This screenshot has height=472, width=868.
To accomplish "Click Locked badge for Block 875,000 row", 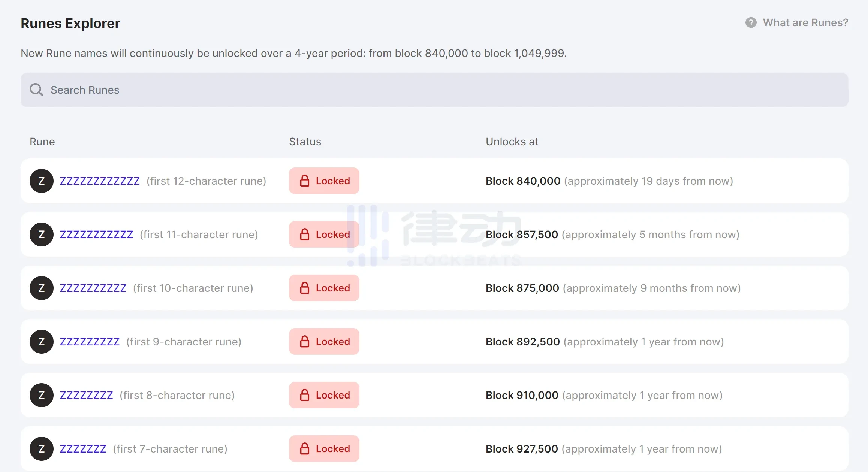I will [x=324, y=288].
